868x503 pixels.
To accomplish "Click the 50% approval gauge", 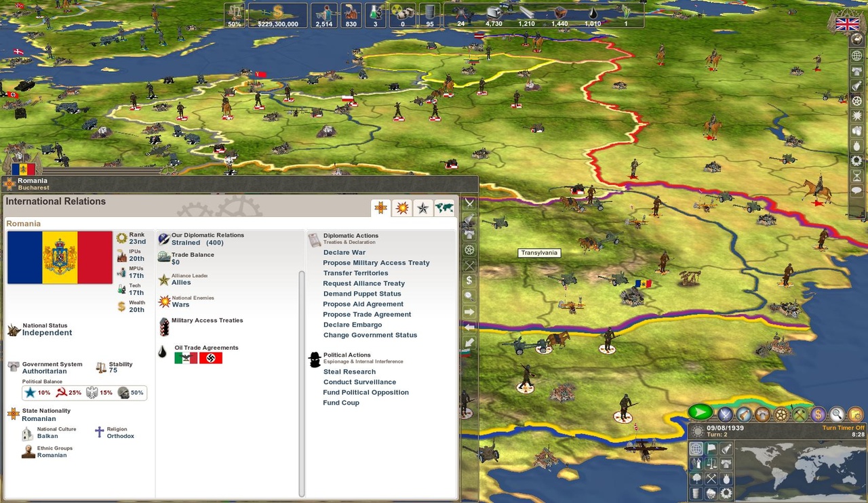I will pos(234,15).
